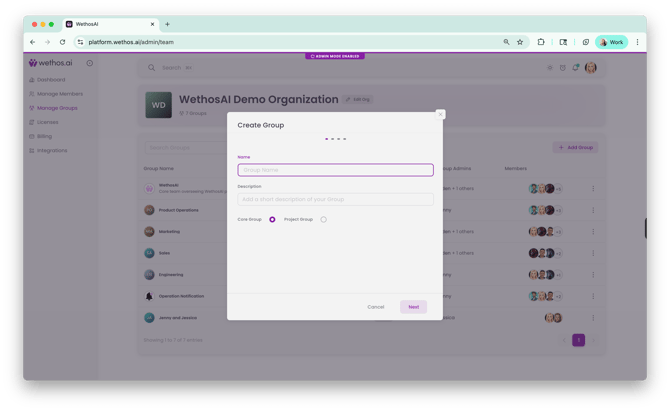Image resolution: width=670 pixels, height=411 pixels.
Task: Click the Group Name input field
Action: (335, 170)
